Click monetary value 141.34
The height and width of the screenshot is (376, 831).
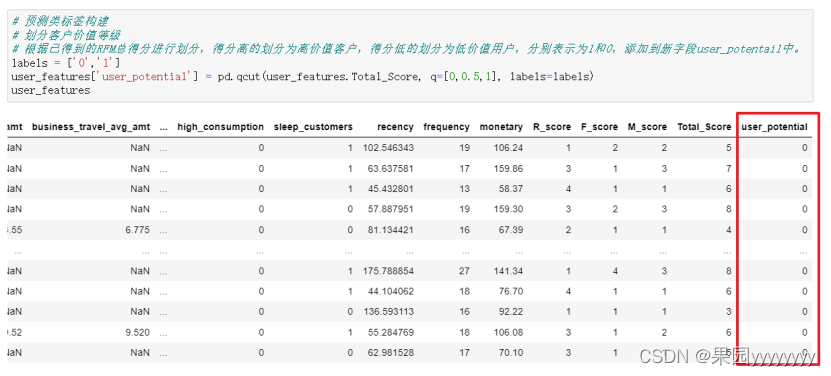(507, 271)
